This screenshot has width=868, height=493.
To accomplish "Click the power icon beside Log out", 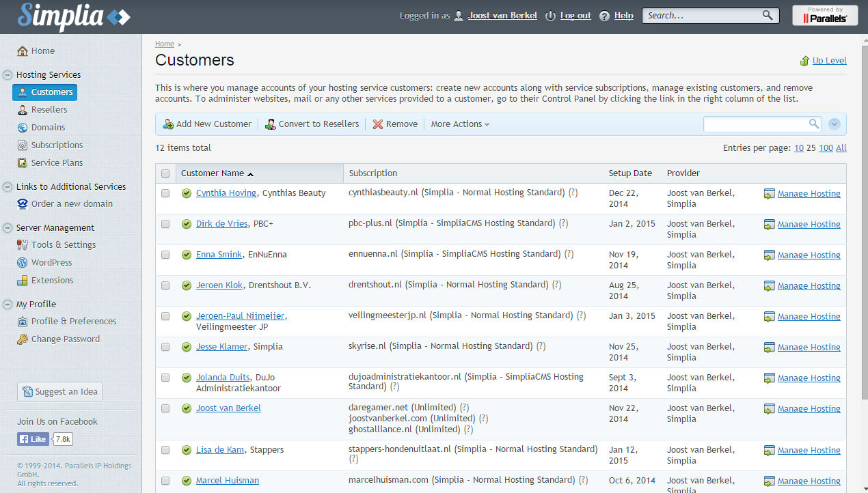I will tap(551, 16).
